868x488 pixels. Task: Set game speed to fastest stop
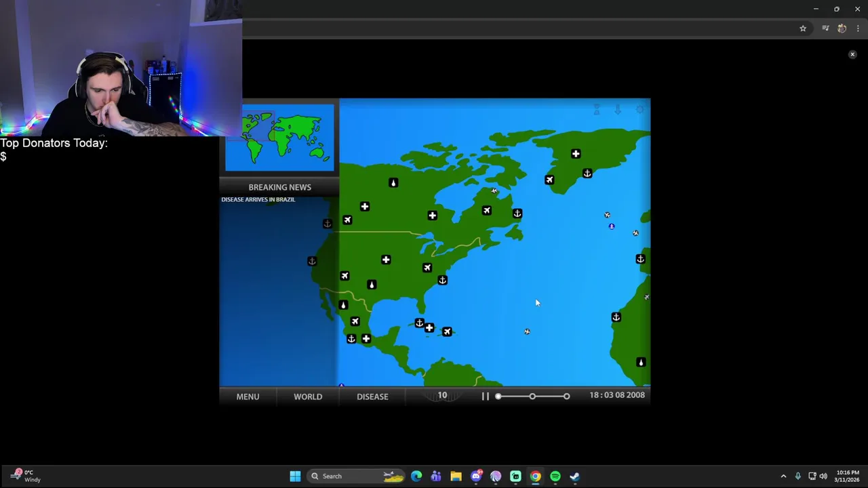(566, 396)
